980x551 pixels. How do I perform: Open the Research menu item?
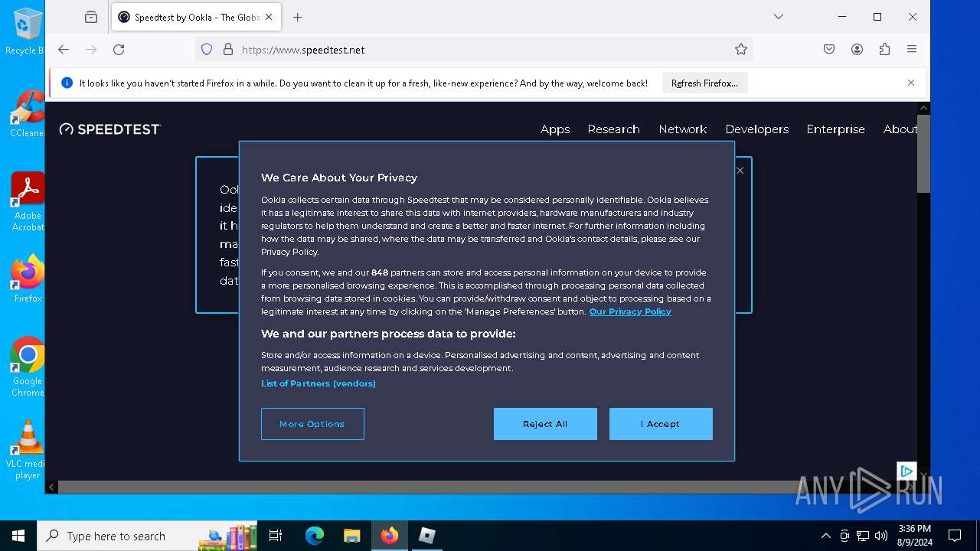click(613, 129)
